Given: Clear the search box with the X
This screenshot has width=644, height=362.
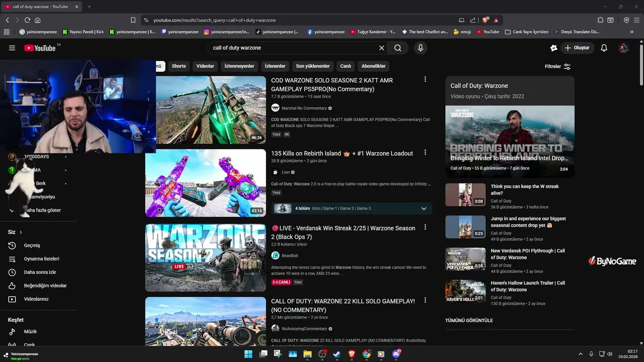Looking at the screenshot, I should (x=382, y=48).
